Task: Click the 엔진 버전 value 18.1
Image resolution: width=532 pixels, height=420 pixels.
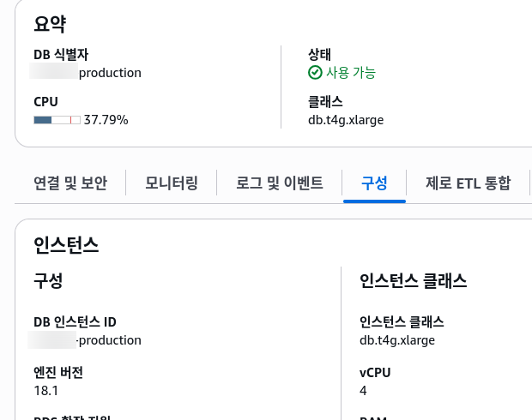Action: (x=45, y=390)
